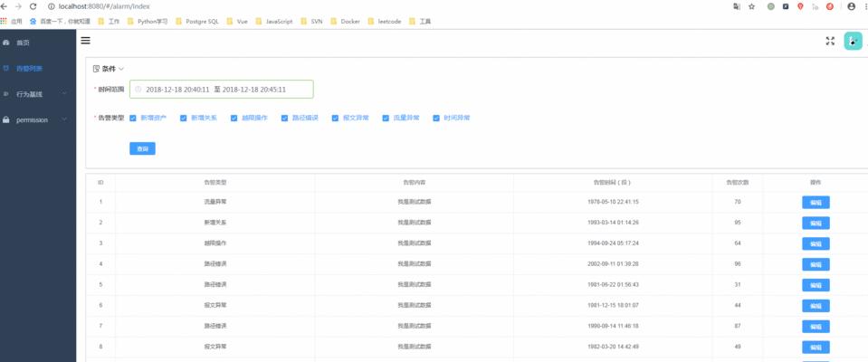Edit alarm row ID 6

tap(816, 306)
